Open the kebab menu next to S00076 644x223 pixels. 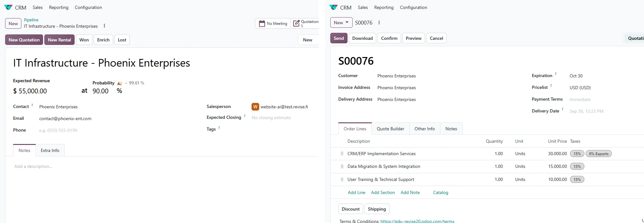pos(379,23)
